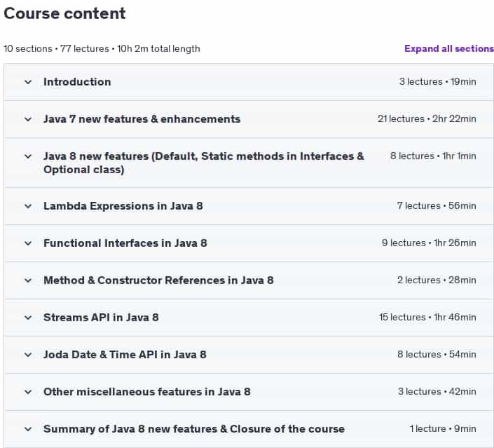Screen dimensions: 494x448
Task: Click the Course content heading
Action: coord(64,13)
